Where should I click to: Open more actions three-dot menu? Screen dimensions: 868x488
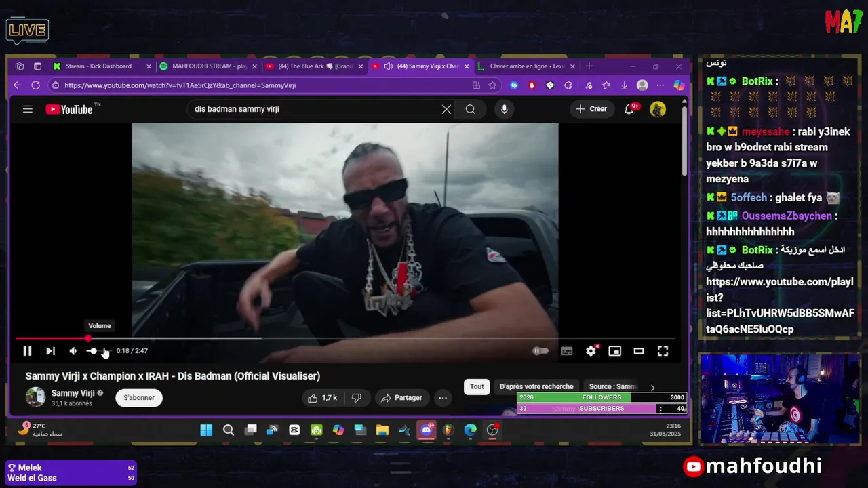[443, 398]
